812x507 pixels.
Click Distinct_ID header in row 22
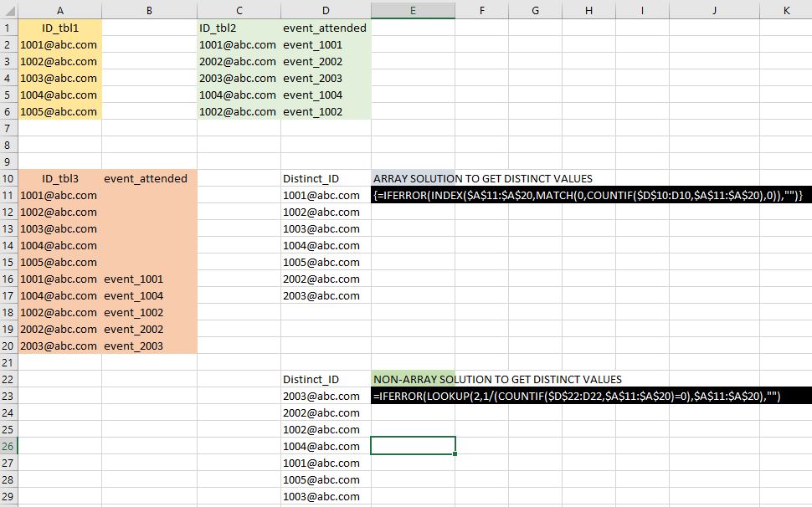pyautogui.click(x=326, y=379)
